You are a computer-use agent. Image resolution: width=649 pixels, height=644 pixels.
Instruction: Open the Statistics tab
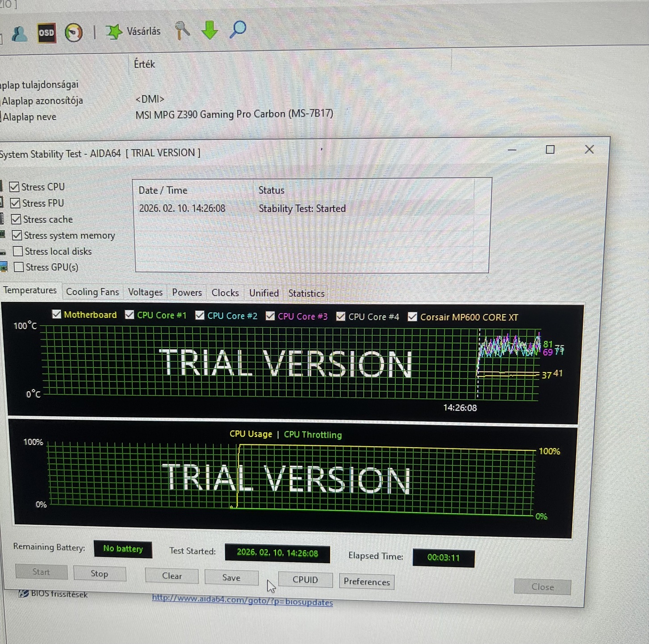[x=306, y=293]
